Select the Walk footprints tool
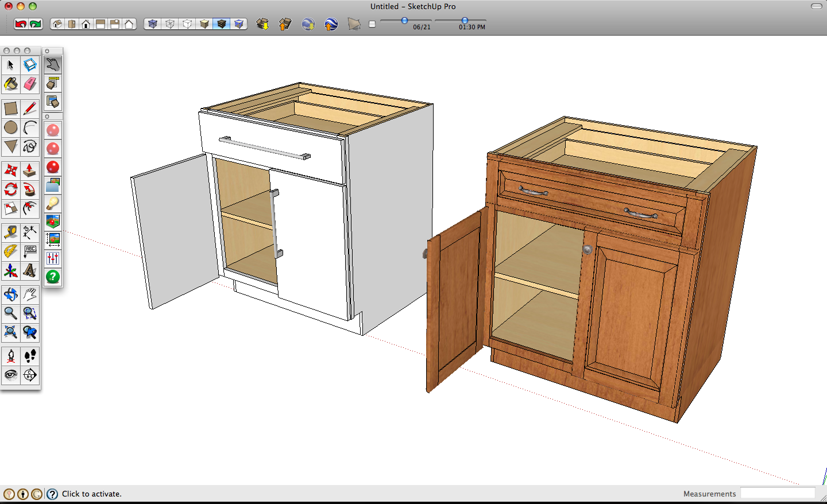 [30, 356]
